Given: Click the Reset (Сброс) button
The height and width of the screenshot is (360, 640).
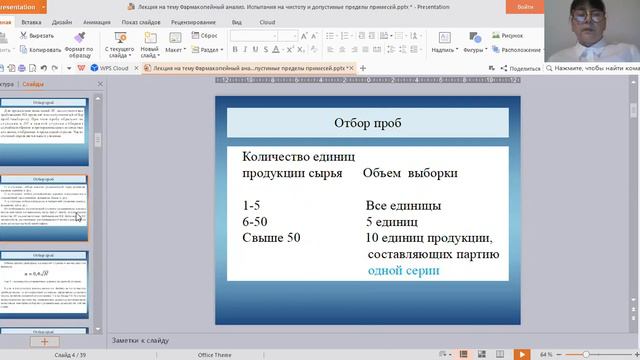Looking at the screenshot, I should coord(204,36).
